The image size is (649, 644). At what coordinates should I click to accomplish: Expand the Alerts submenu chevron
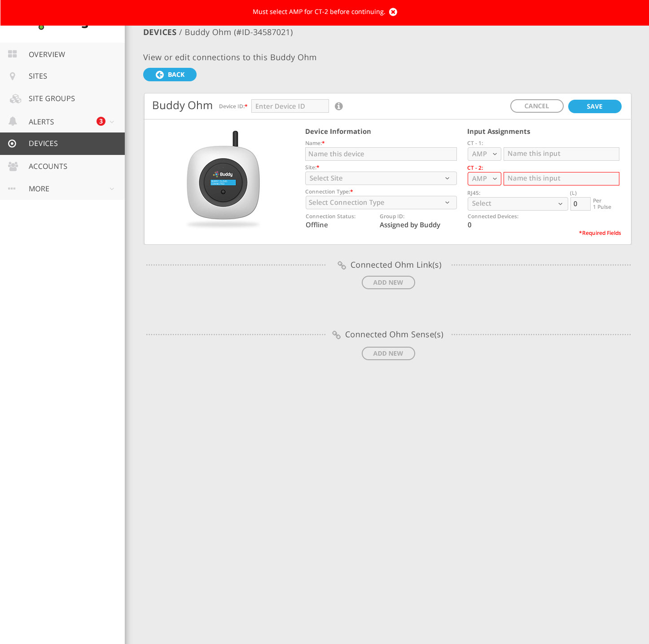[112, 122]
